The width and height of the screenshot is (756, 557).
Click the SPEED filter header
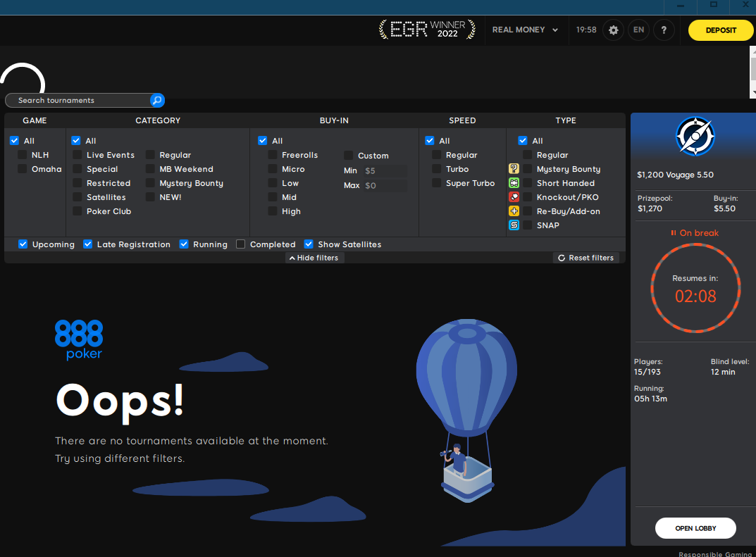[462, 120]
